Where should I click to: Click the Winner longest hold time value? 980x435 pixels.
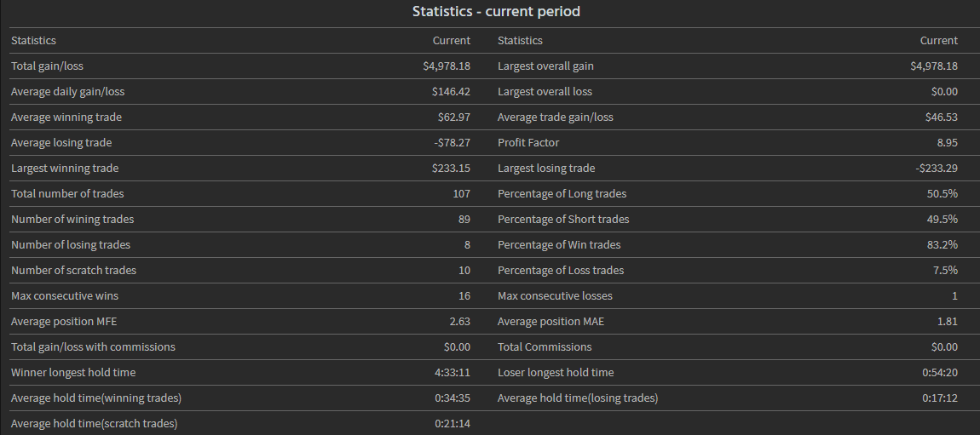tap(453, 373)
